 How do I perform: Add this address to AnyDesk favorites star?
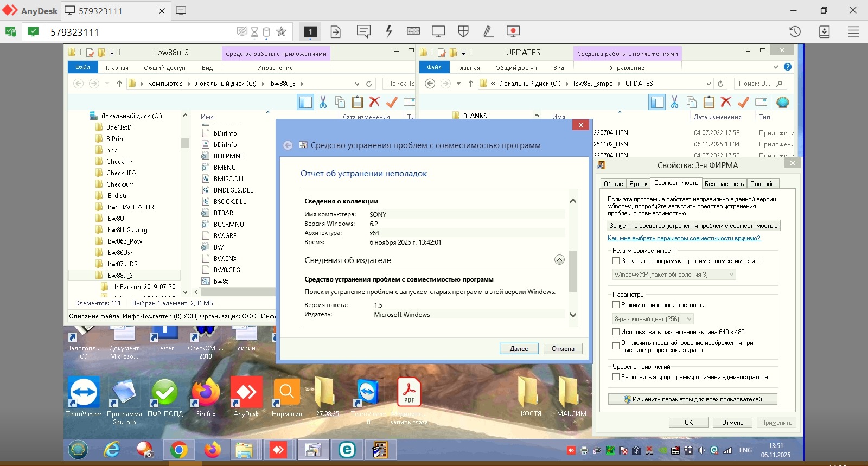click(281, 31)
